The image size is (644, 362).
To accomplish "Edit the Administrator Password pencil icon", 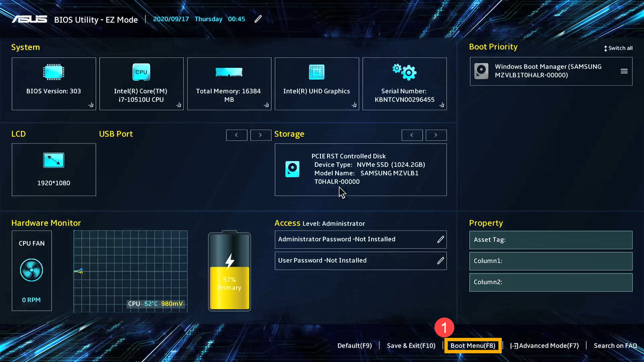I will point(440,239).
